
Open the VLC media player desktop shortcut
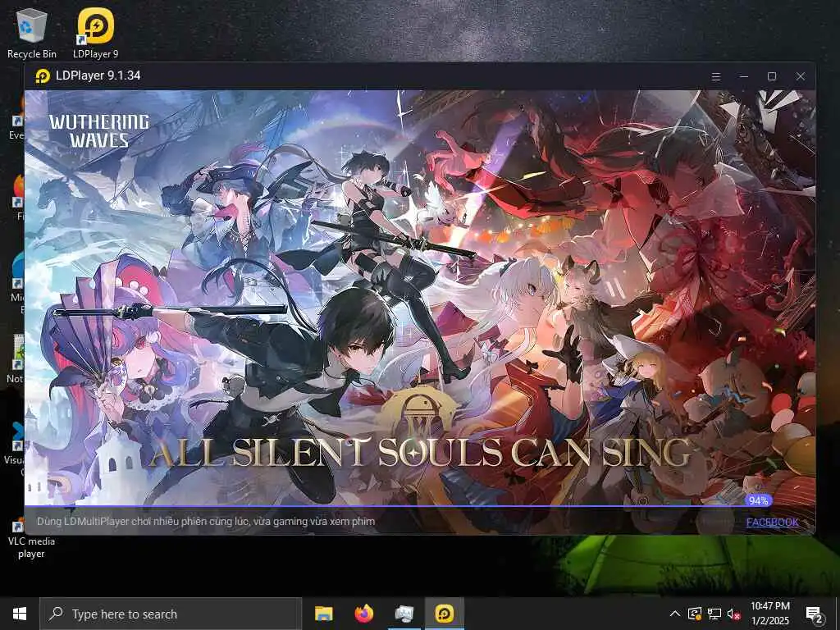31,537
